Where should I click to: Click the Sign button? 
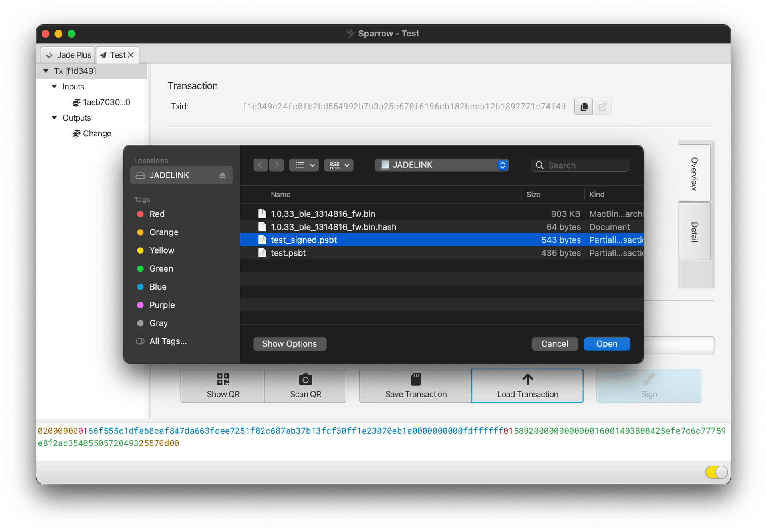649,385
